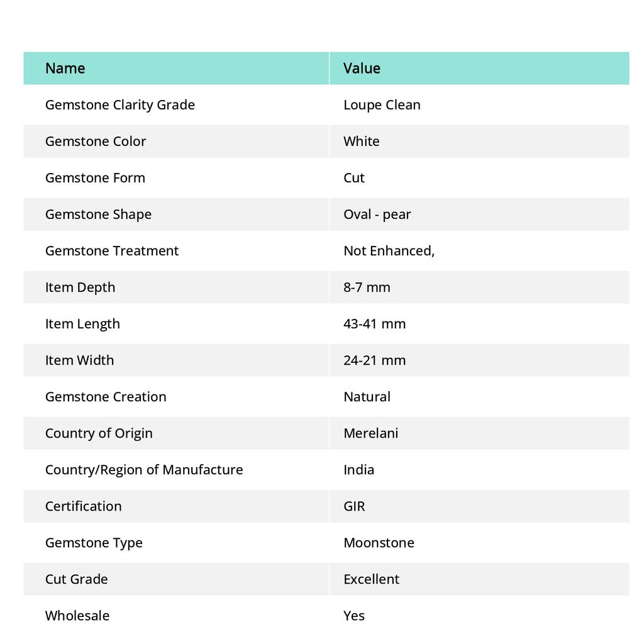
Task: Select the Gemstone Creation label
Action: [x=106, y=396]
